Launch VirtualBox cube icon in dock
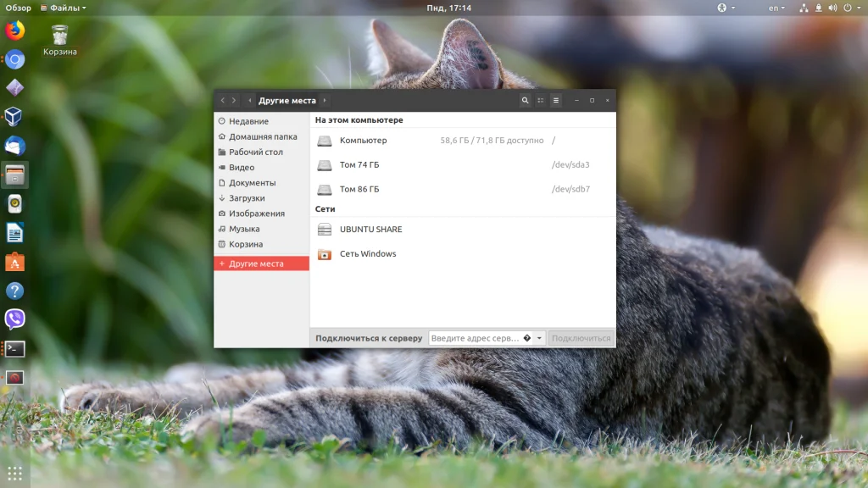The height and width of the screenshot is (488, 868). (x=15, y=117)
